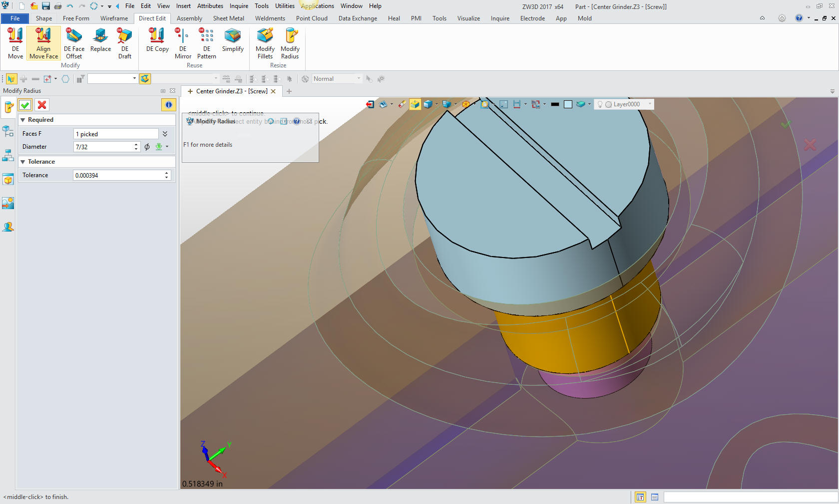The height and width of the screenshot is (504, 839).
Task: Click the light blue face color swatch
Action: point(568,104)
